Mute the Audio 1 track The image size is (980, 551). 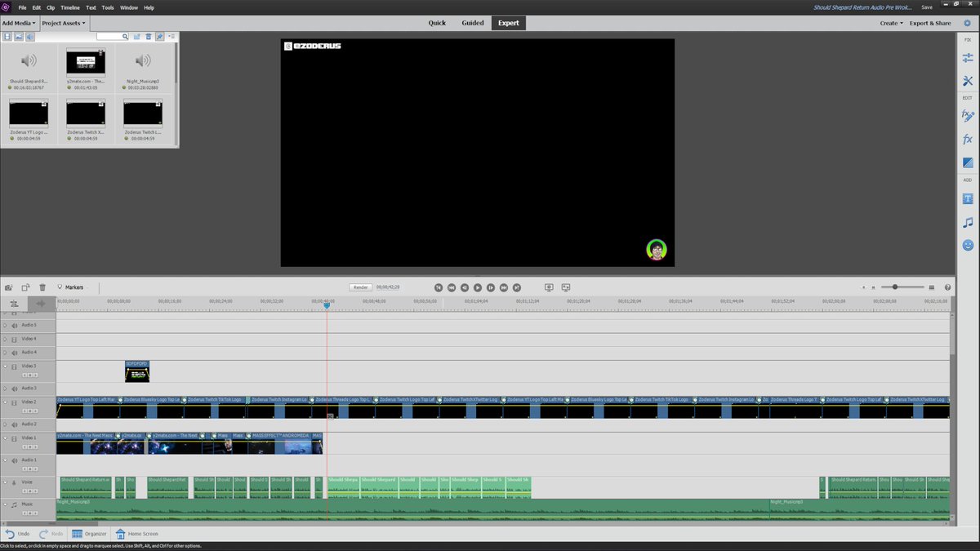pos(16,460)
